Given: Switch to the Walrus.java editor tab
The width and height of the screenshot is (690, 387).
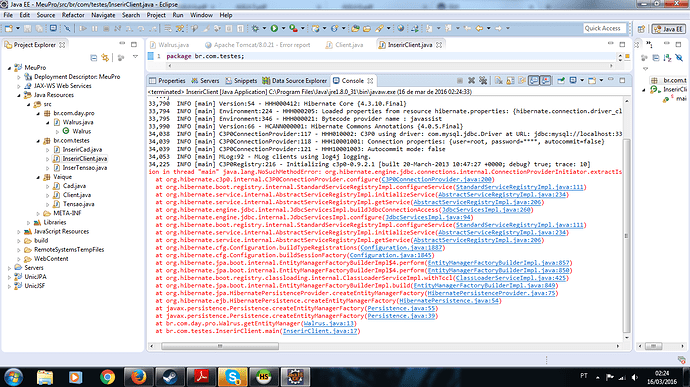Looking at the screenshot, I should coord(169,45).
